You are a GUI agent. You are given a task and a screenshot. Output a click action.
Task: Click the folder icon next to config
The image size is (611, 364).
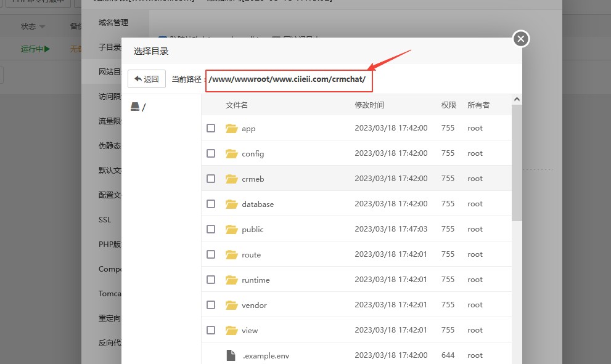click(231, 153)
